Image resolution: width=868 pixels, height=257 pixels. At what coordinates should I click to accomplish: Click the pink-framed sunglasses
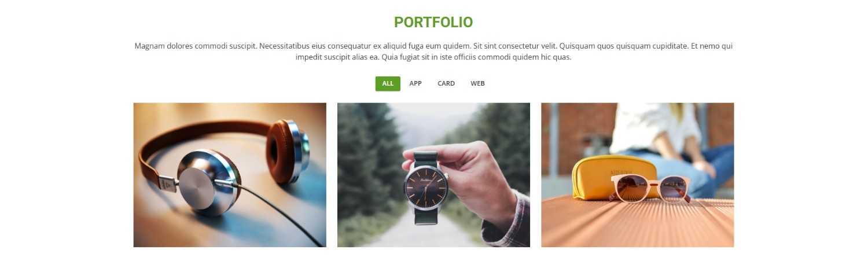point(650,189)
